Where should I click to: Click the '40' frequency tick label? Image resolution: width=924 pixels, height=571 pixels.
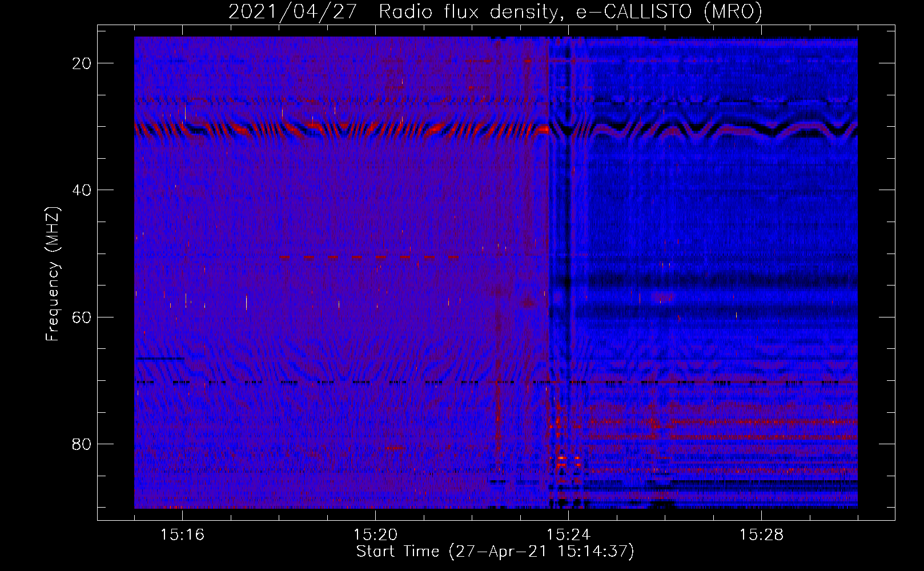pyautogui.click(x=82, y=190)
